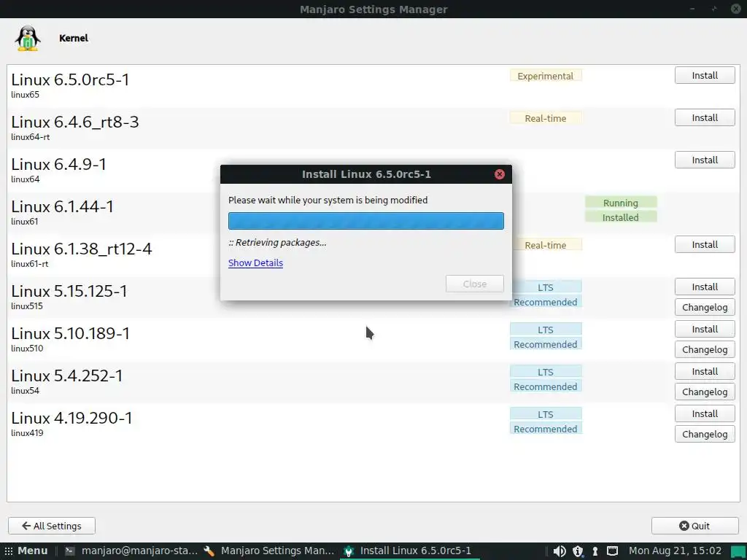Click the linux510 package name
The image size is (747, 560).
pos(27,349)
